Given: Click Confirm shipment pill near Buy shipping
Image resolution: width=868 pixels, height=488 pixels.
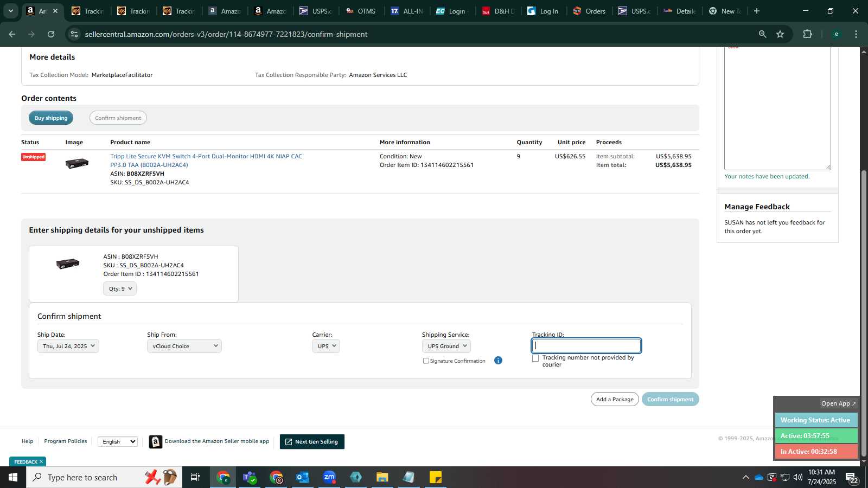Looking at the screenshot, I should 118,118.
